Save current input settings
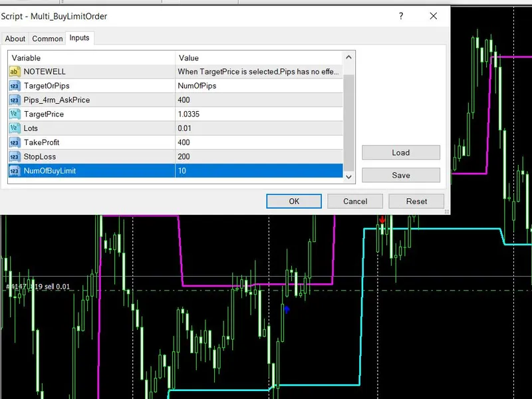 coord(401,176)
